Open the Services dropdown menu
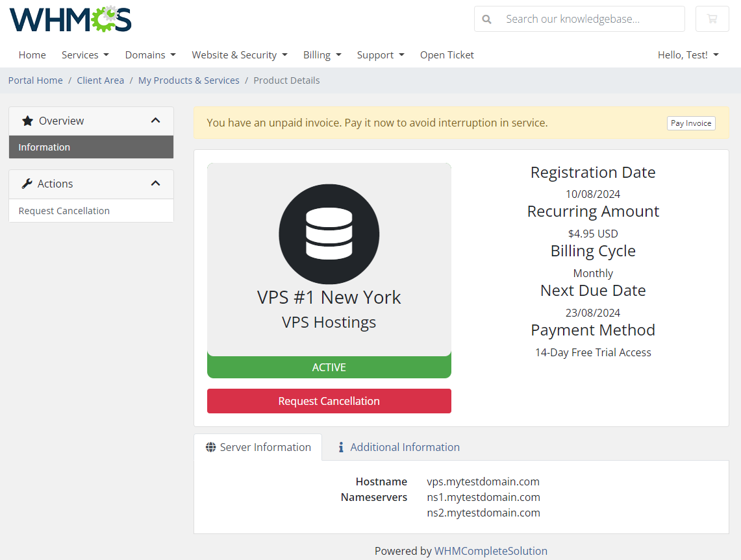741x560 pixels. tap(85, 55)
